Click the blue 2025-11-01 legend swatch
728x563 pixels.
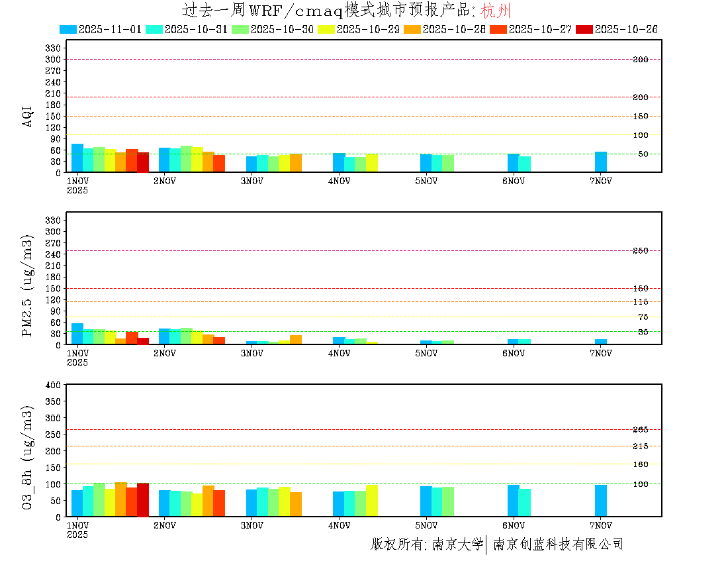pos(68,29)
